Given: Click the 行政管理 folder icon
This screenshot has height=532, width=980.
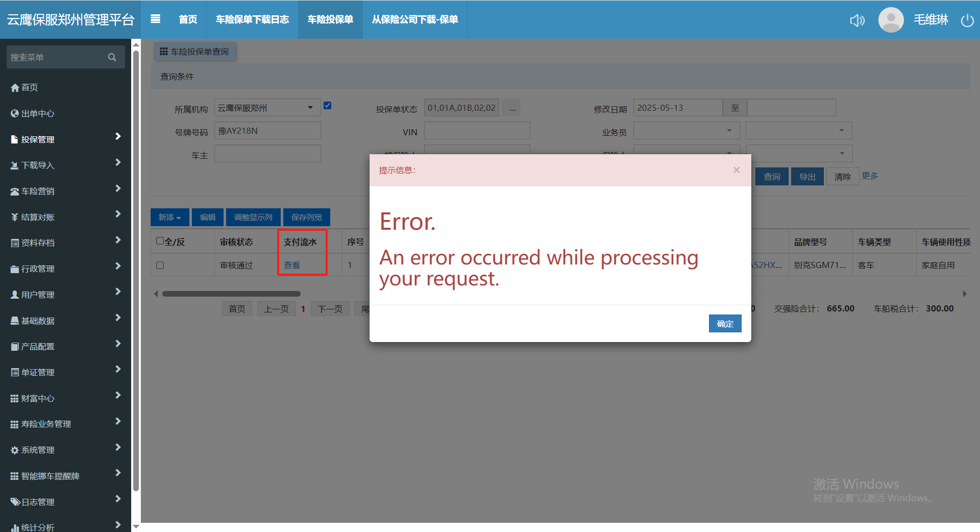Looking at the screenshot, I should pos(15,269).
